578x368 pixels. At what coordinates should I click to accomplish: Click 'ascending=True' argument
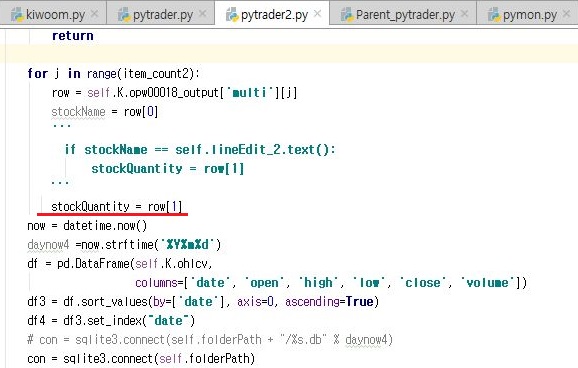329,302
